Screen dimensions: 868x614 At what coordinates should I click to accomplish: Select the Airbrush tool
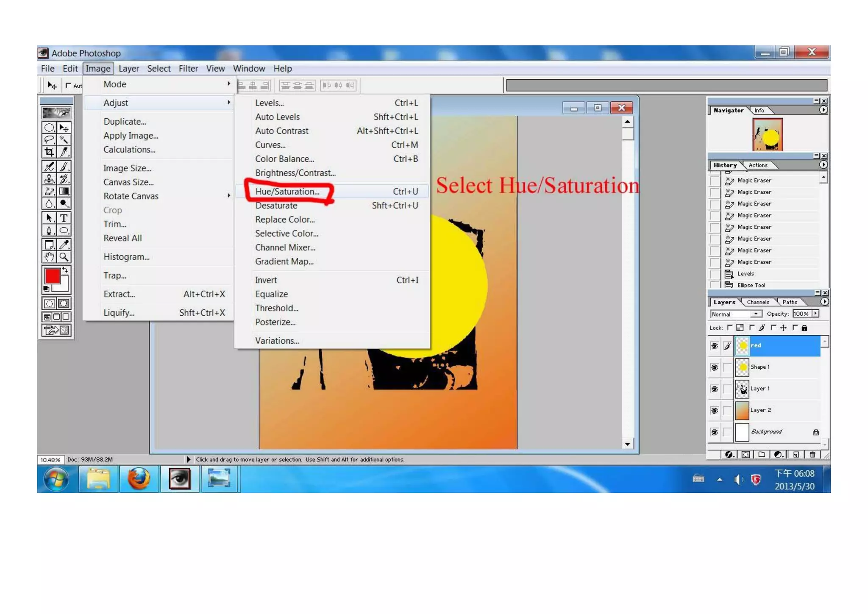[49, 167]
